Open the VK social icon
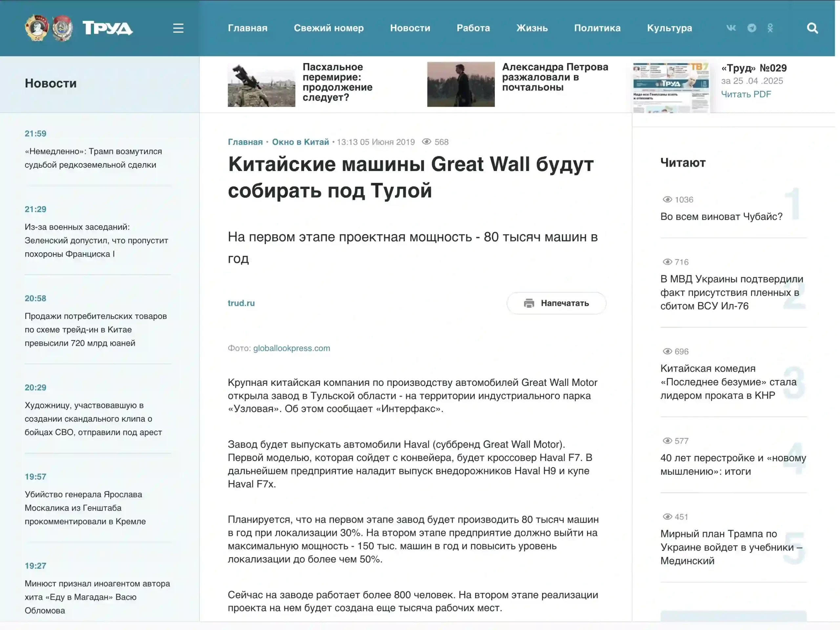 pyautogui.click(x=731, y=28)
